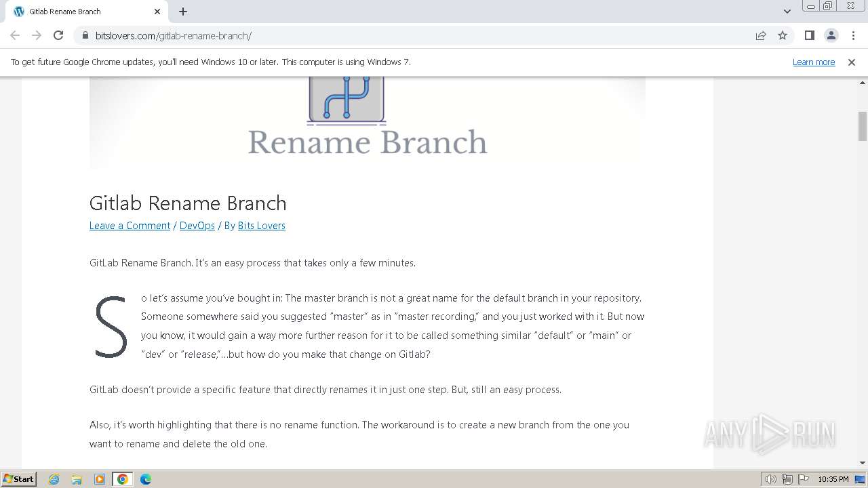The image size is (868, 488).
Task: Click the paragraph 'Also, it's worth highlighting'
Action: [360, 434]
